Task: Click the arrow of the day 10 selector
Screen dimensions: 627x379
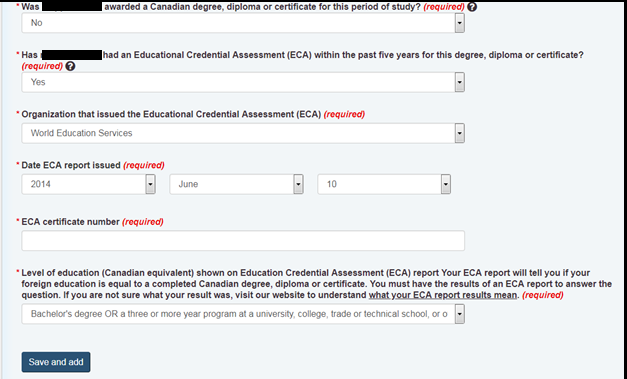Action: point(446,184)
